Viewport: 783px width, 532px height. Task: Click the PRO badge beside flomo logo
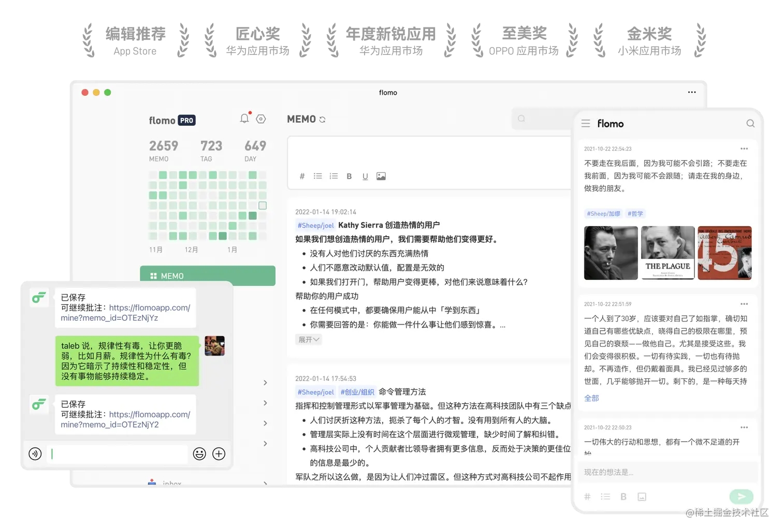186,121
